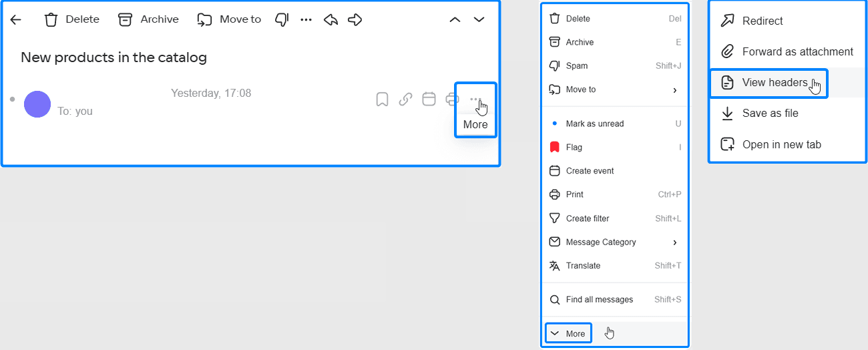The height and width of the screenshot is (350, 868).
Task: Choose Redirect in the submenu
Action: tap(787, 21)
